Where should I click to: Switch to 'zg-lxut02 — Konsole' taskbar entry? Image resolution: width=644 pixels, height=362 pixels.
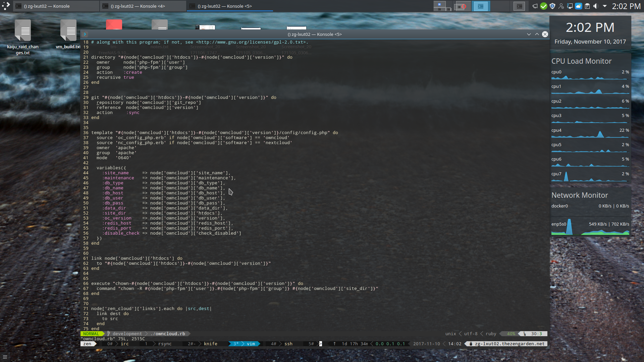56,6
